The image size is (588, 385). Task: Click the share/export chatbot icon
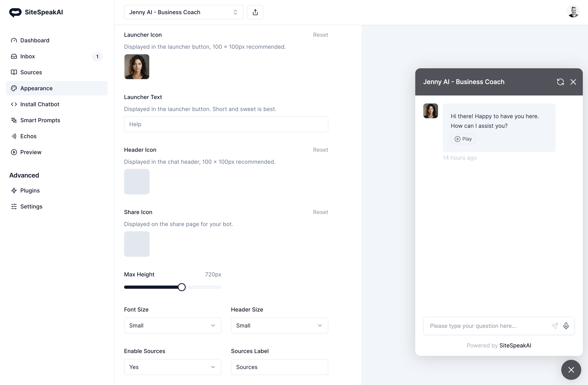(255, 12)
